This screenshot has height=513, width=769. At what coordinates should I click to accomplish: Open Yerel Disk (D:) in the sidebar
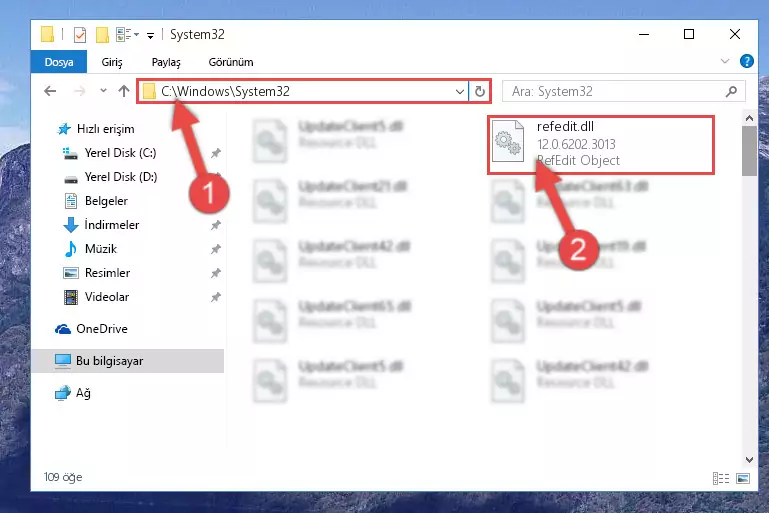click(121, 177)
